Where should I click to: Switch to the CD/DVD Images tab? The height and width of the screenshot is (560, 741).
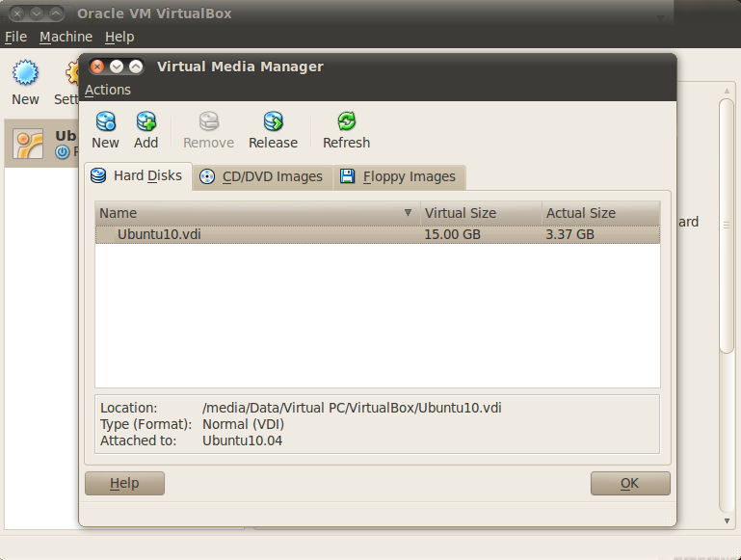tap(262, 176)
